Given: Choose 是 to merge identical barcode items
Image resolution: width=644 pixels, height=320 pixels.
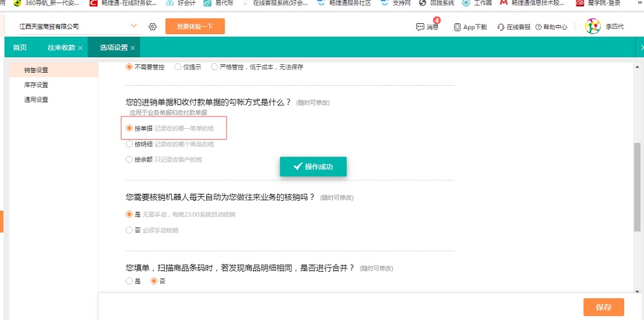Looking at the screenshot, I should pos(129,281).
